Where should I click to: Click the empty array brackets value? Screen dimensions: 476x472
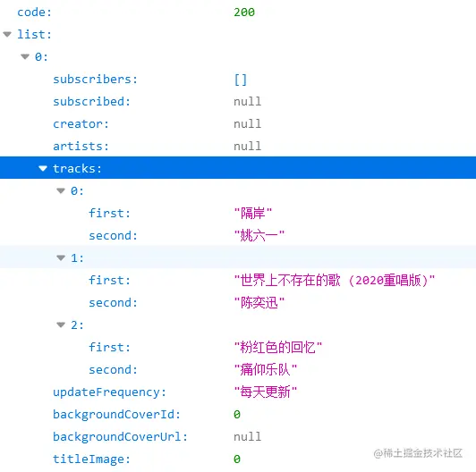click(x=241, y=80)
